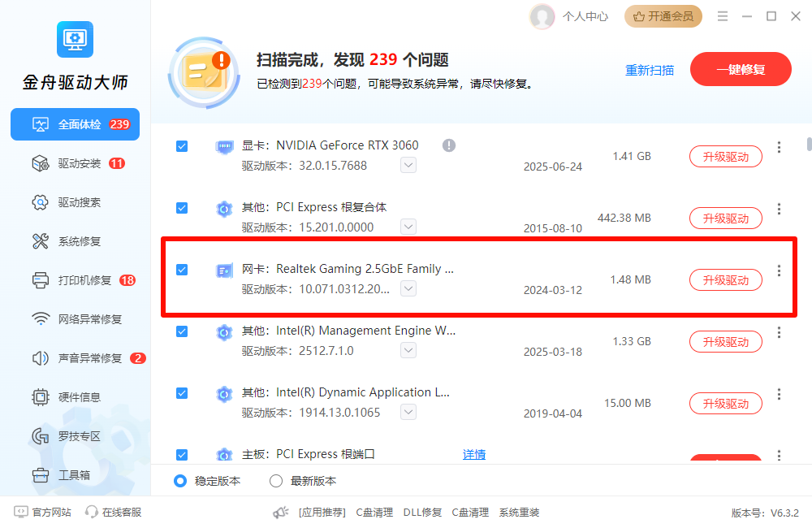Select the 稳定版本 radio button
The image size is (812, 528).
coord(180,481)
